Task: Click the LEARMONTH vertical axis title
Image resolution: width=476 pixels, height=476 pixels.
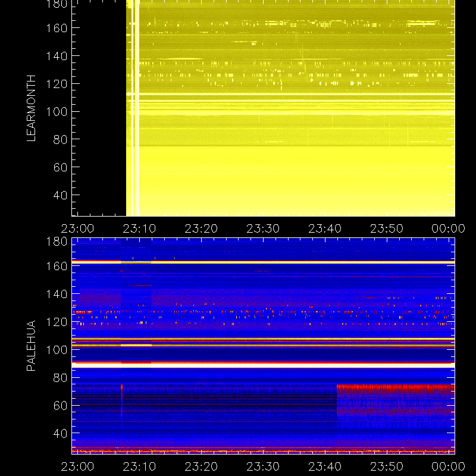Action: point(32,108)
